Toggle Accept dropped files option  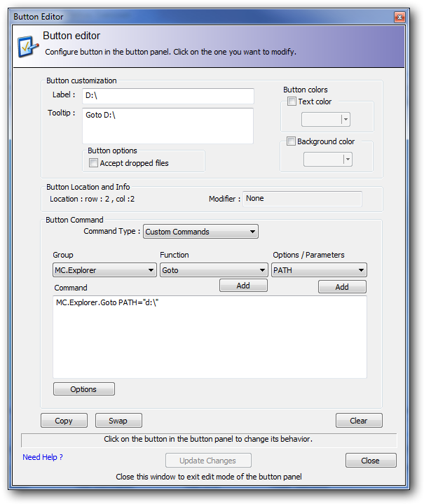click(93, 163)
